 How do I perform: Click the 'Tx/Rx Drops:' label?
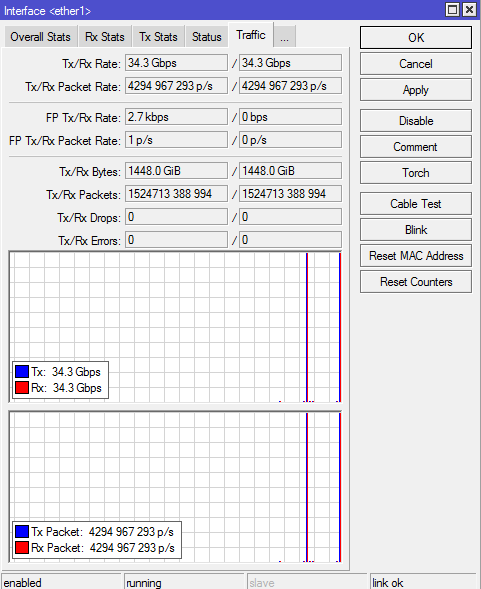coord(89,218)
